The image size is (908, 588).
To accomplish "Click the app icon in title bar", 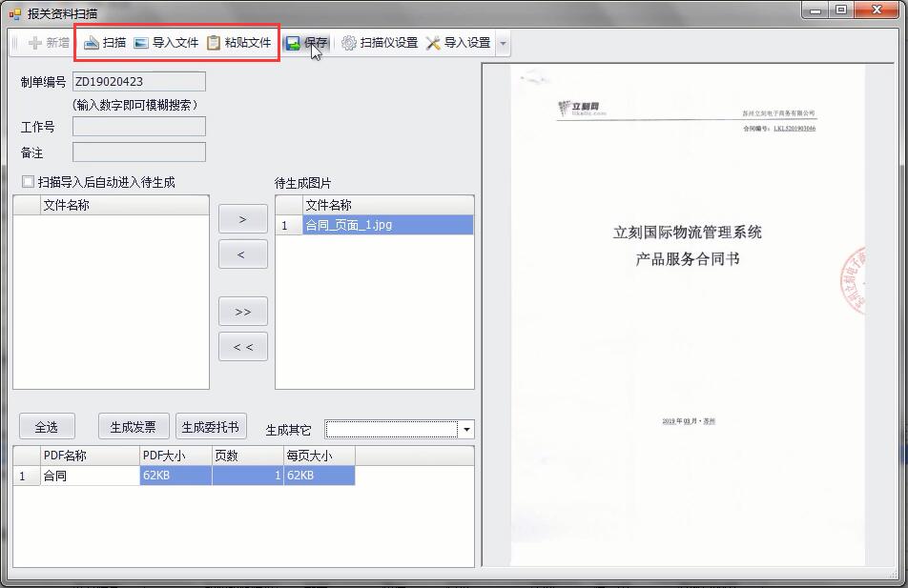I will pyautogui.click(x=14, y=13).
